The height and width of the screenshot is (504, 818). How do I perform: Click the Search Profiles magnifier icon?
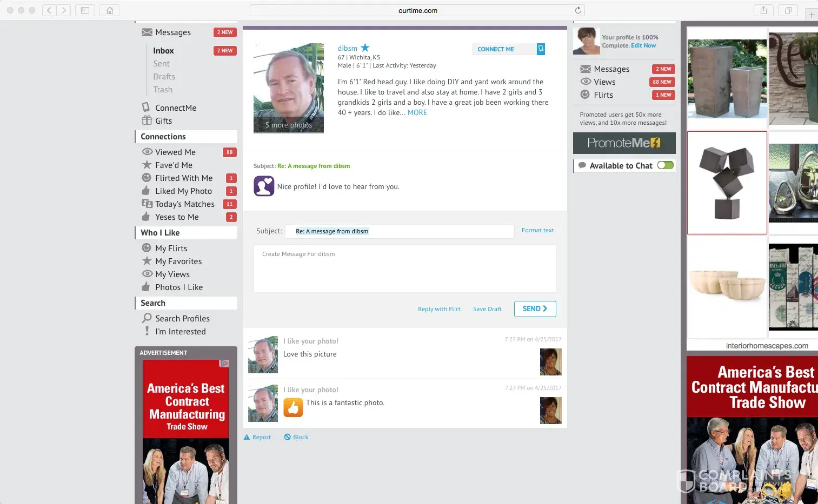[147, 318]
